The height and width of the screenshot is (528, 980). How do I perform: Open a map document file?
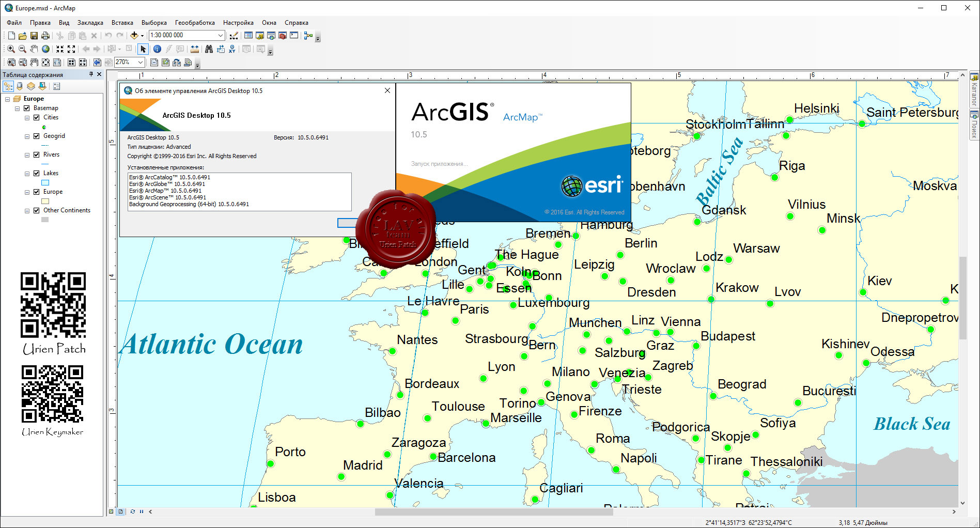[x=22, y=36]
